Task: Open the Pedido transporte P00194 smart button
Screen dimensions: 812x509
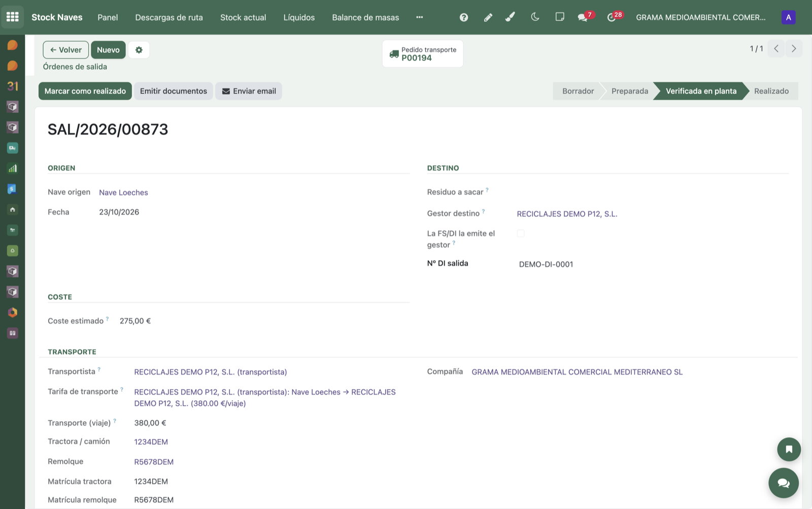Action: 423,53
